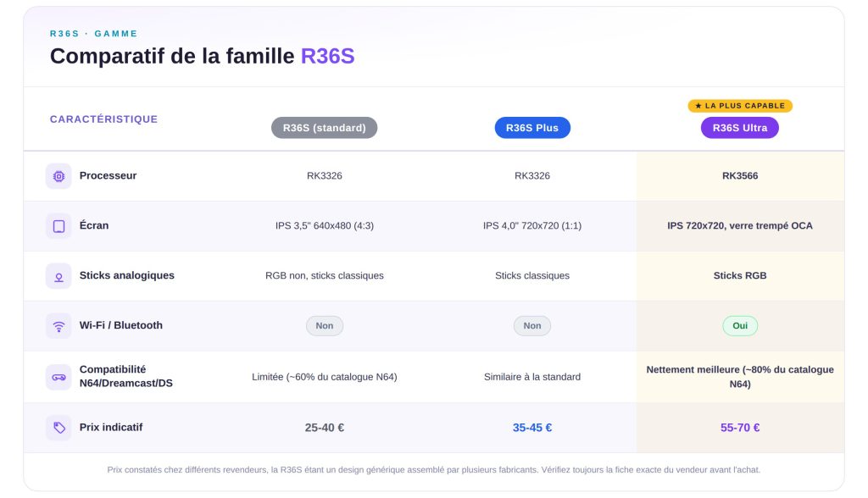Click the Non badge under R36S Plus
This screenshot has height=498, width=868.
coord(532,326)
